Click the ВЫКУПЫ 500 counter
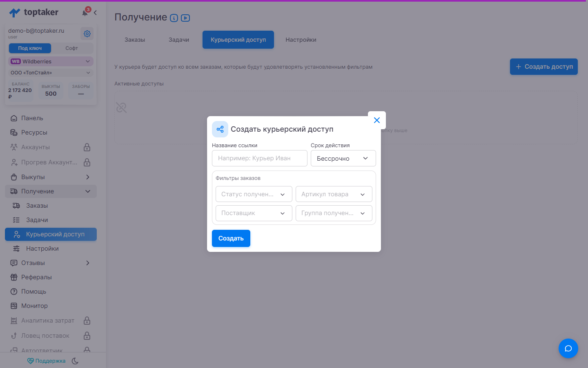Viewport: 588px width, 368px height. (51, 90)
